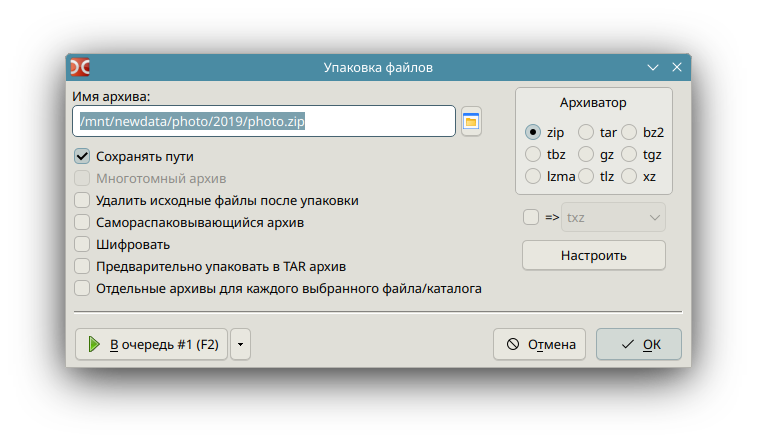Choose the xz archiver option

click(629, 177)
